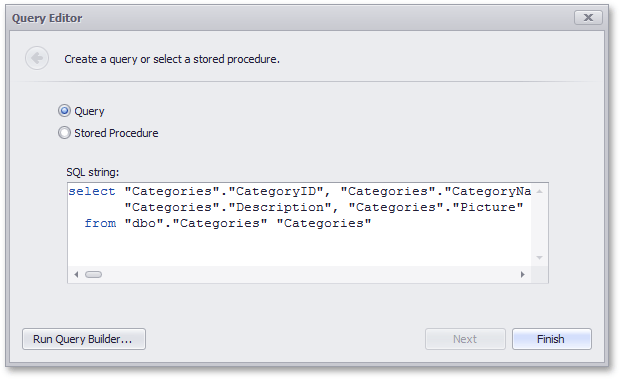Click the SQL box scroll-down arrow
The width and height of the screenshot is (620, 379).
click(x=539, y=258)
